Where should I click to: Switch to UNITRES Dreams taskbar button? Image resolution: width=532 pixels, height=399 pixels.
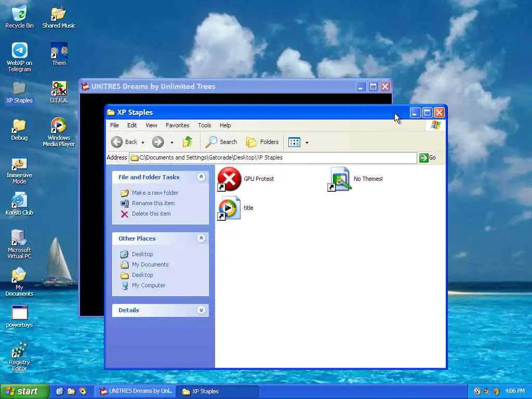coord(135,392)
